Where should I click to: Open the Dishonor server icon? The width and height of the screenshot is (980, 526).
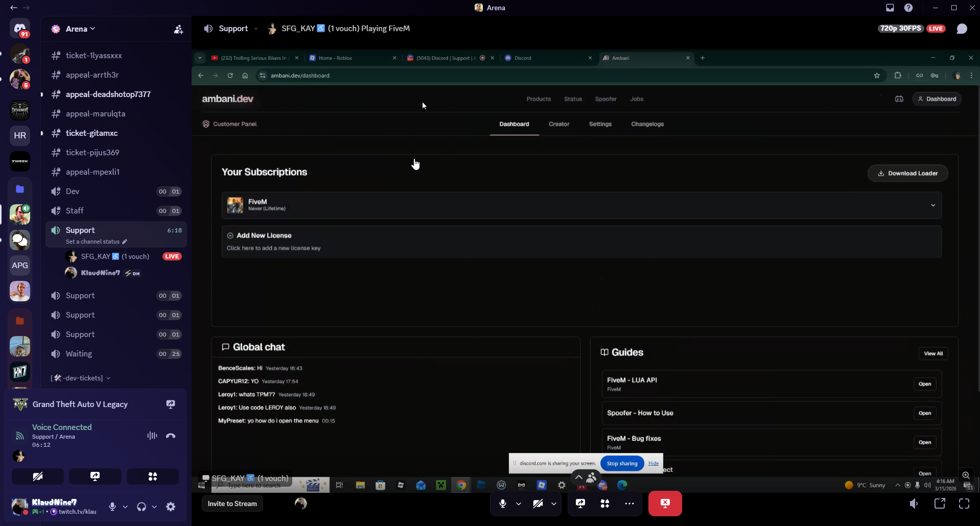point(20,109)
